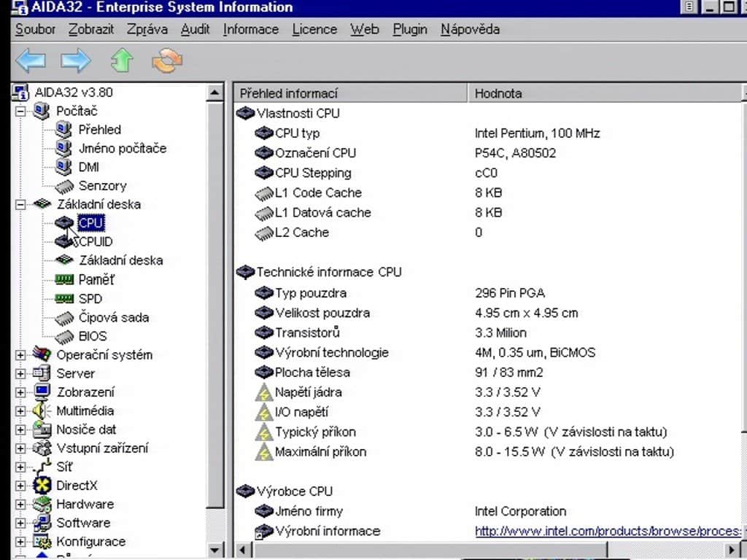Select the Napětí jádra row

coord(488,392)
